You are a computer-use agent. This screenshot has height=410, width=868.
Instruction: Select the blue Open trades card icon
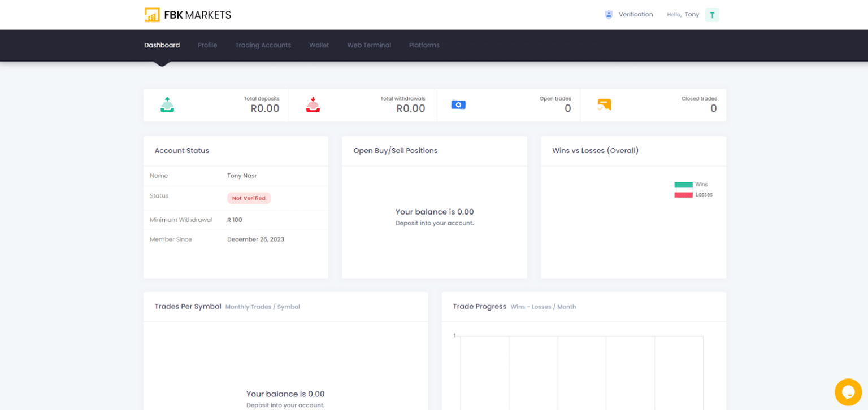(458, 104)
